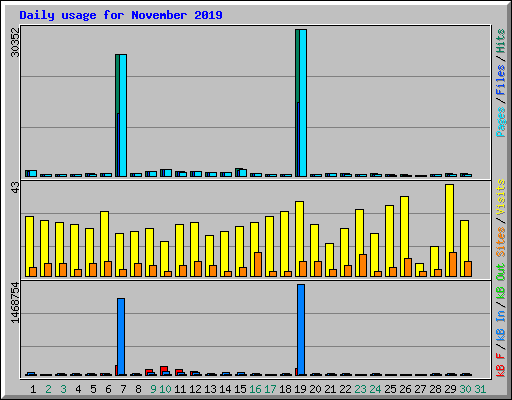Image resolution: width=512 pixels, height=400 pixels.
Task: Select the 43 visits axis value
Action: pos(15,187)
